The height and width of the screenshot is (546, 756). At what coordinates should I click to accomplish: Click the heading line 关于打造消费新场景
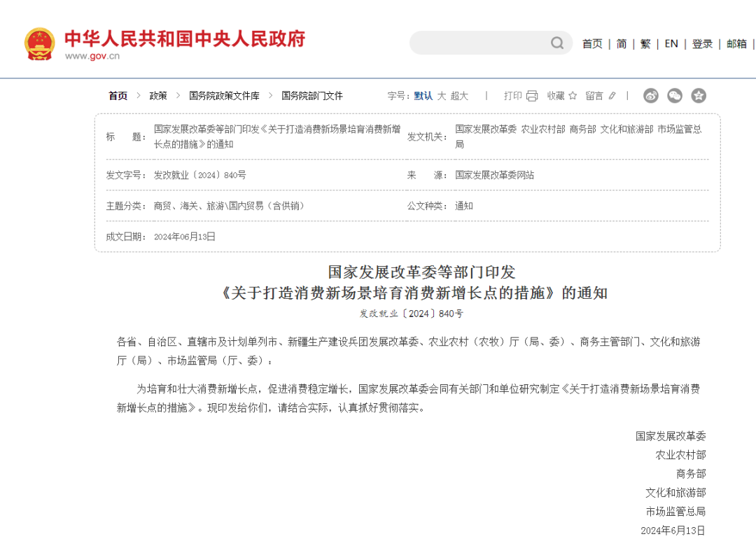pyautogui.click(x=414, y=293)
